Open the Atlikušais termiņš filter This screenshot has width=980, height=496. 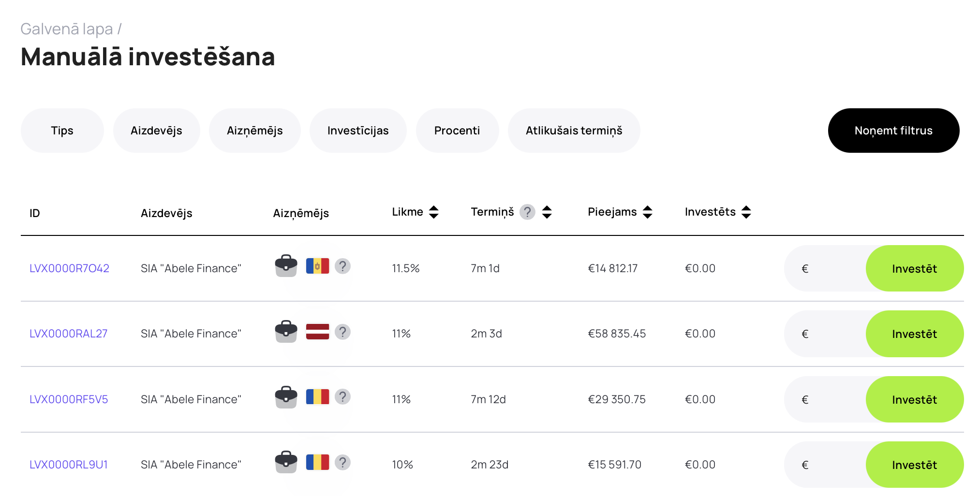pos(574,131)
